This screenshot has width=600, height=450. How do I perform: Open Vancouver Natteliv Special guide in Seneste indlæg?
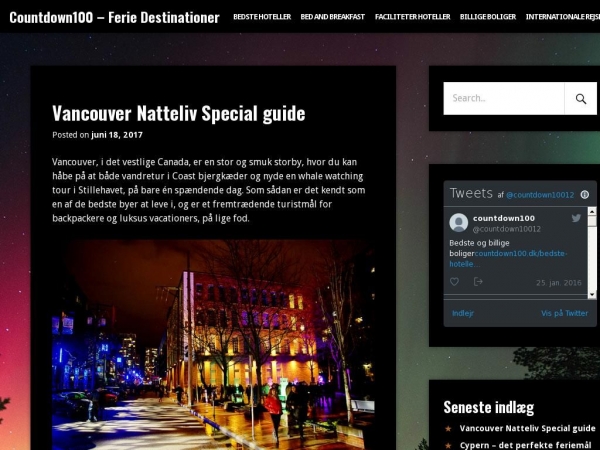point(528,428)
